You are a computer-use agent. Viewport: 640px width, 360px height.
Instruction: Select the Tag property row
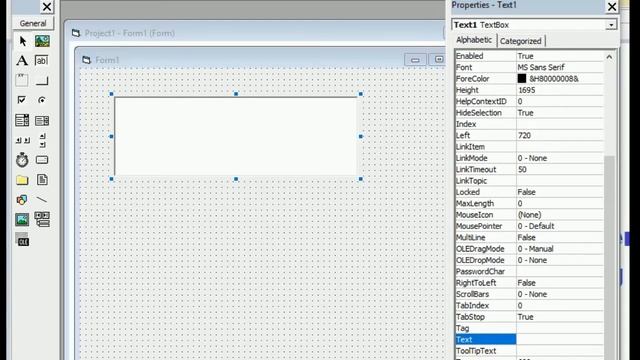[485, 328]
